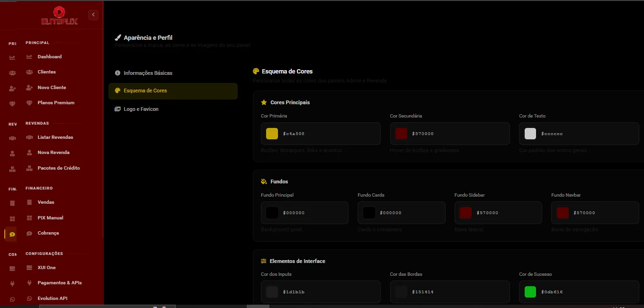Click the person icon beside Nova Revenda label
This screenshot has height=308, width=644.
click(29, 153)
